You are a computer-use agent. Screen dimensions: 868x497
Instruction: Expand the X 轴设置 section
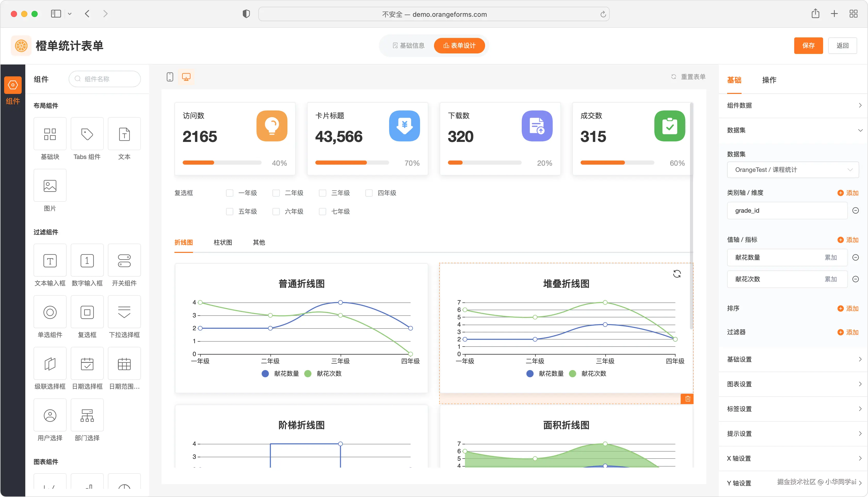click(793, 459)
